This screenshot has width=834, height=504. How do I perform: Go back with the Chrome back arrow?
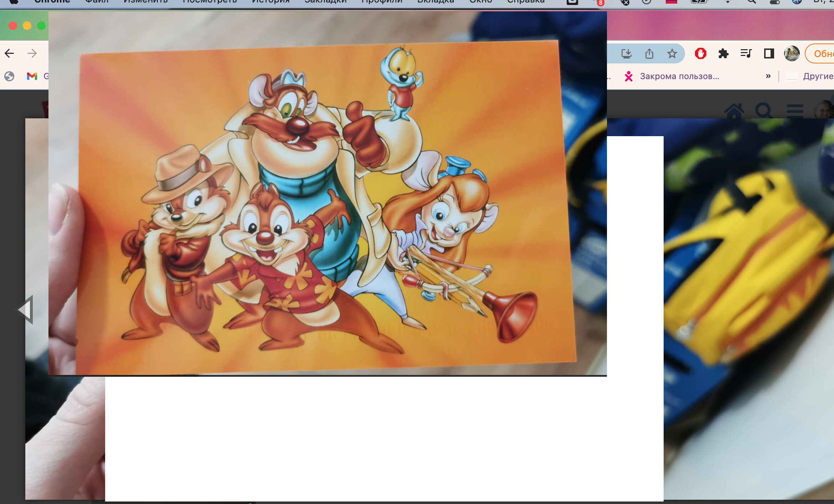pos(9,53)
